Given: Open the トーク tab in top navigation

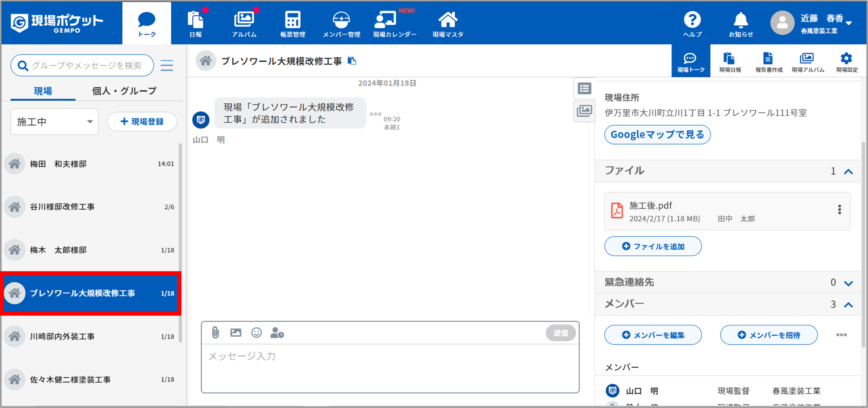Looking at the screenshot, I should [147, 24].
